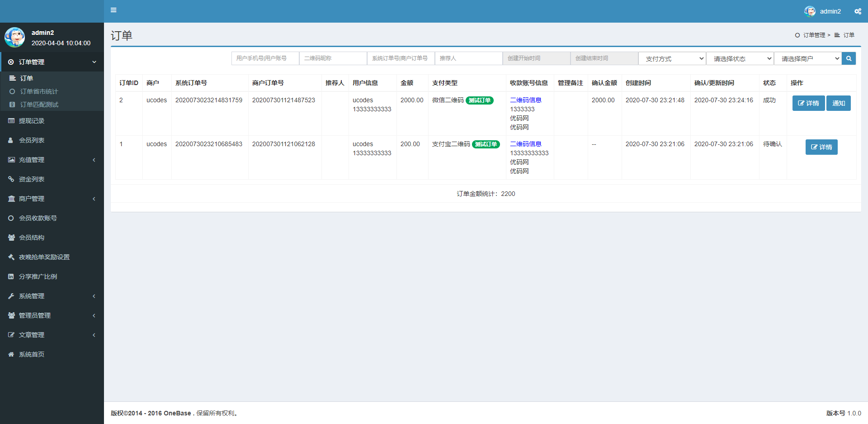Click the 推荐人 search input field
The image size is (868, 424).
468,58
